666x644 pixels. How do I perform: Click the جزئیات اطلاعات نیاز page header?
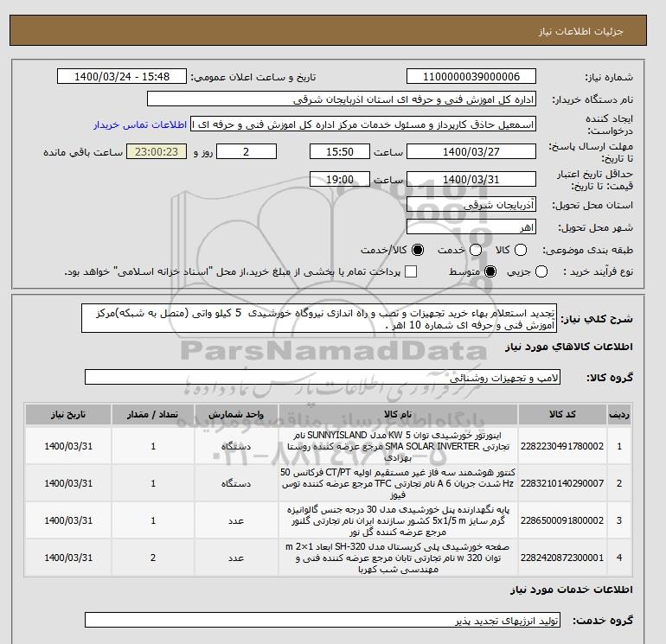[x=580, y=31]
